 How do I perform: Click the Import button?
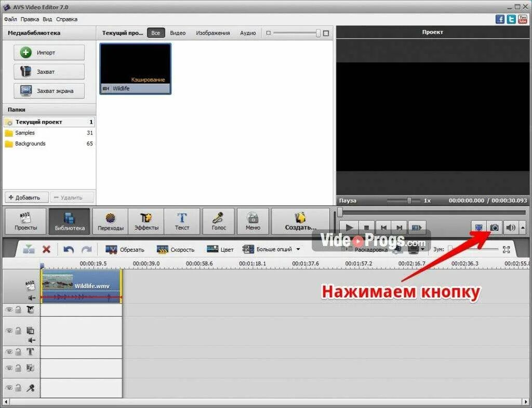click(49, 52)
